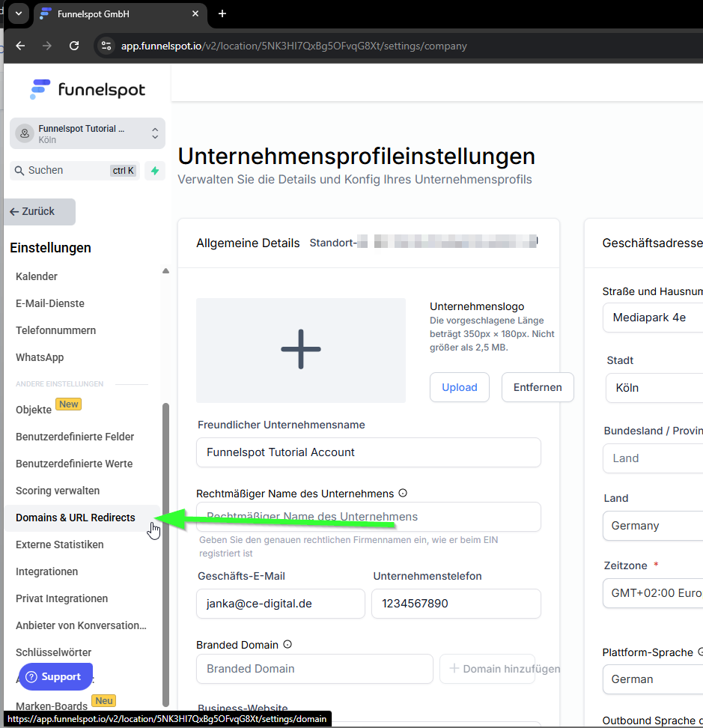Click Domain hinzufügen button
The height and width of the screenshot is (728, 703).
coord(487,669)
